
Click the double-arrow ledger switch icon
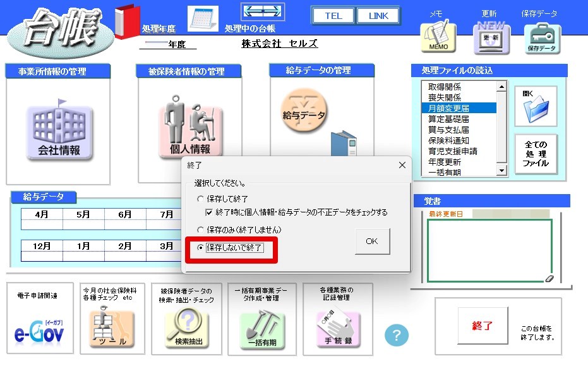point(263,11)
